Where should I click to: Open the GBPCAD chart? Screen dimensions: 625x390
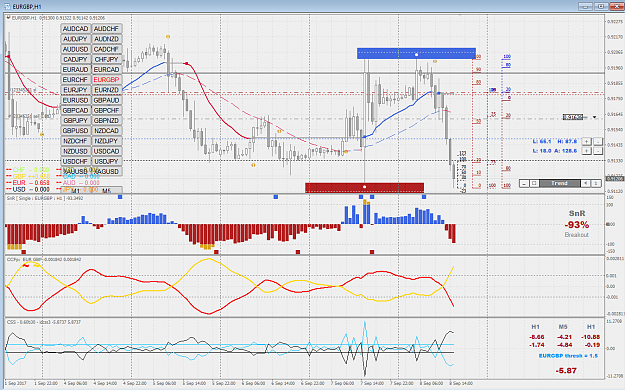[x=76, y=110]
